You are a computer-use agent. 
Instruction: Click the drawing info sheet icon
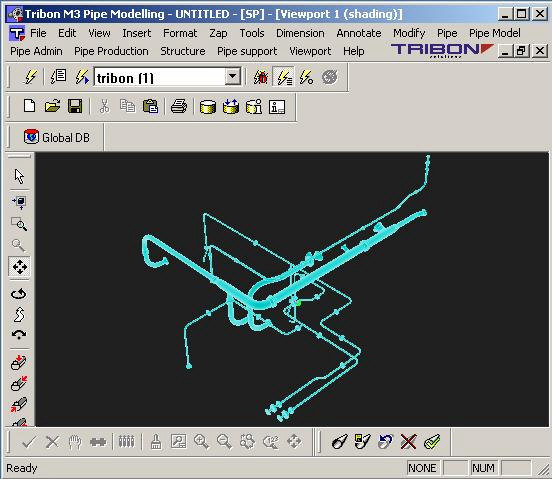[277, 107]
